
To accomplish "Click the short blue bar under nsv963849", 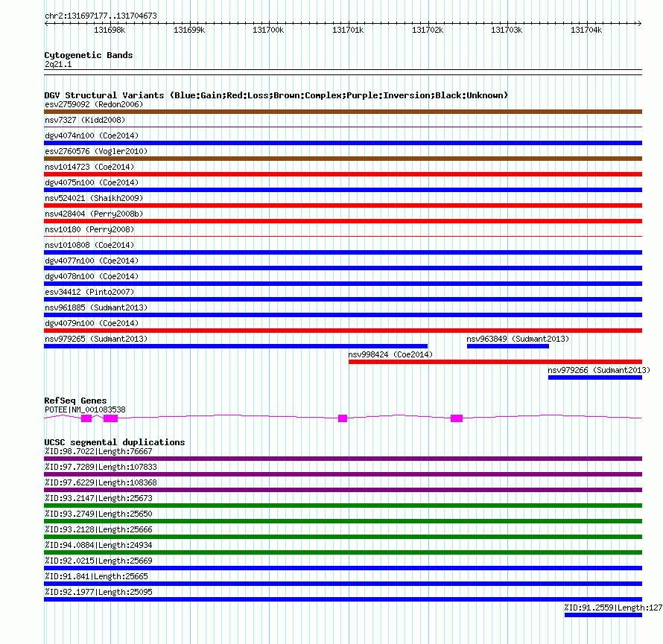I will [x=508, y=346].
